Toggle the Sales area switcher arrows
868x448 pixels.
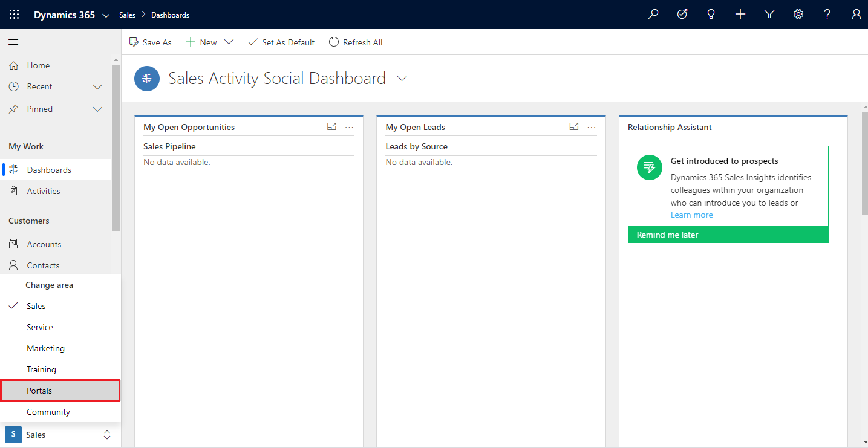click(107, 435)
